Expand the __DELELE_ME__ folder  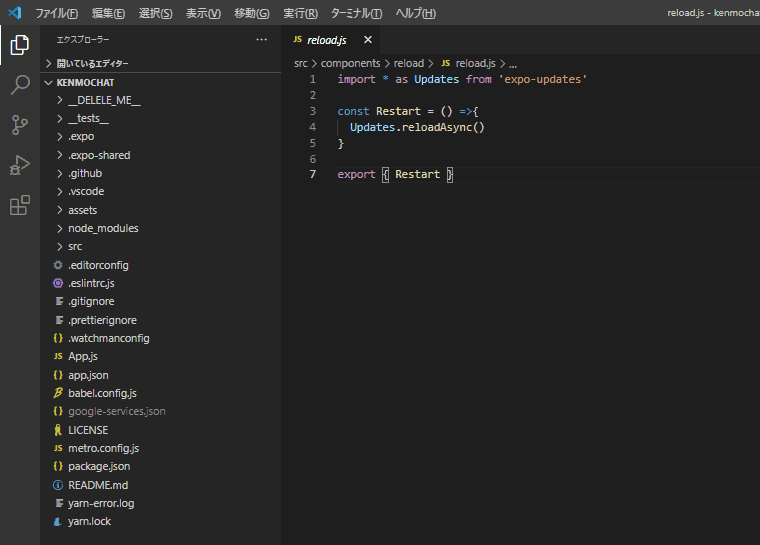pyautogui.click(x=60, y=100)
